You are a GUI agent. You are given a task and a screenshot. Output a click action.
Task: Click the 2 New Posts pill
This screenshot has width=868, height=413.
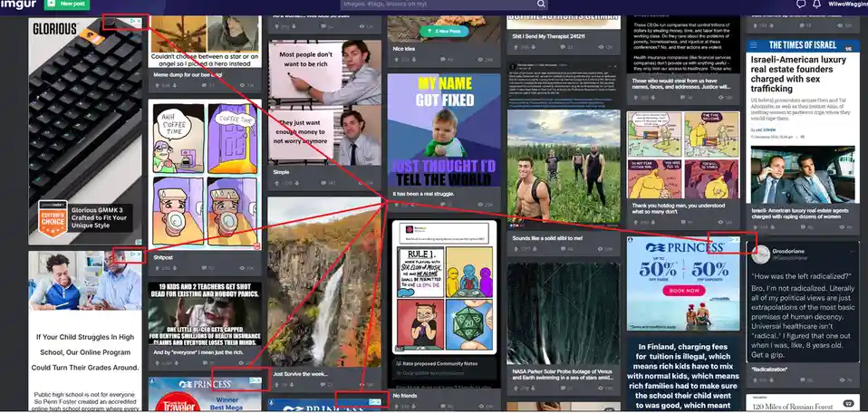[444, 32]
